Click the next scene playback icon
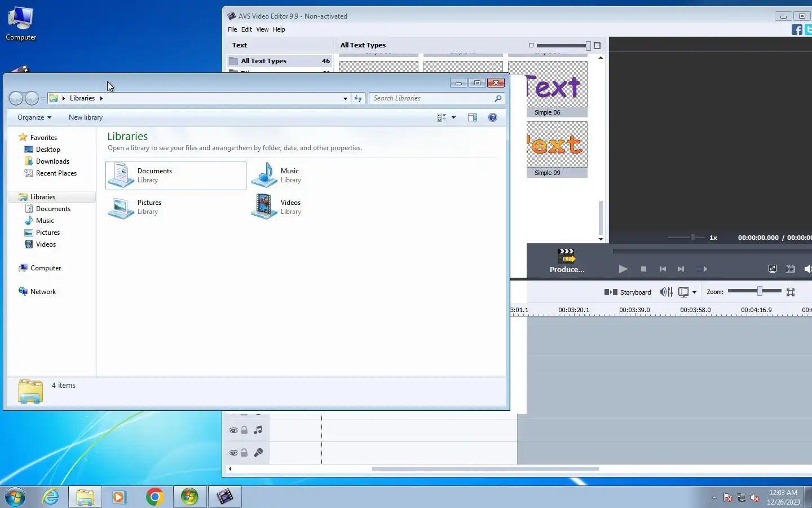Image resolution: width=812 pixels, height=508 pixels. [x=701, y=269]
